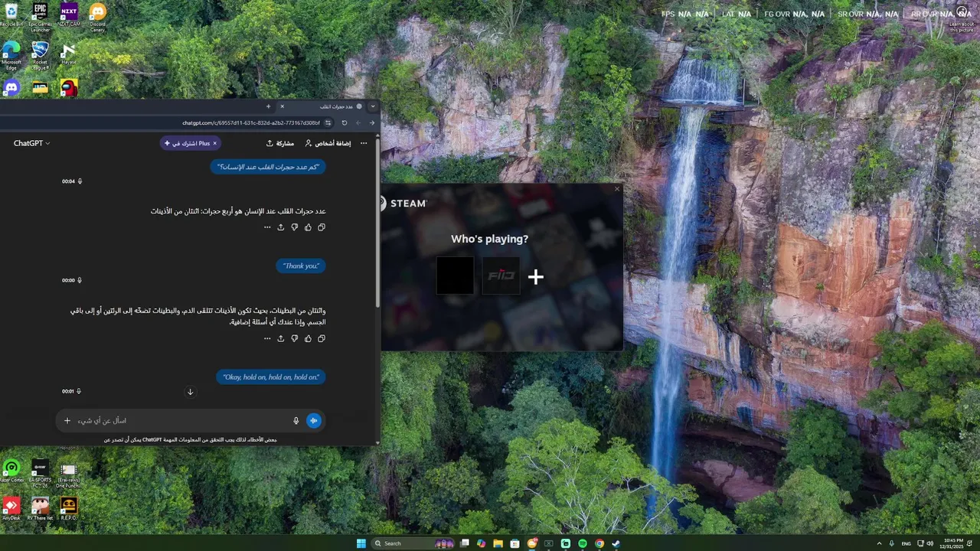Open Spotify from the taskbar
The height and width of the screenshot is (551, 980).
pos(583,543)
